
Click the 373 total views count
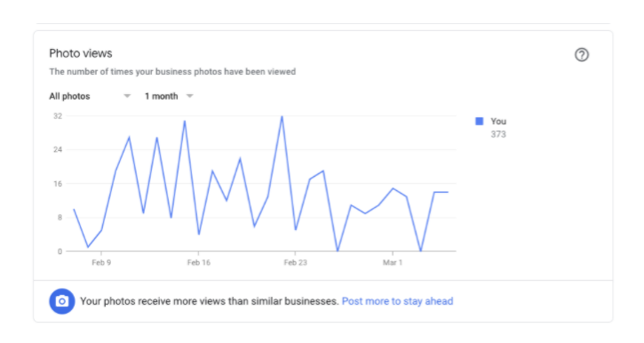tap(498, 134)
